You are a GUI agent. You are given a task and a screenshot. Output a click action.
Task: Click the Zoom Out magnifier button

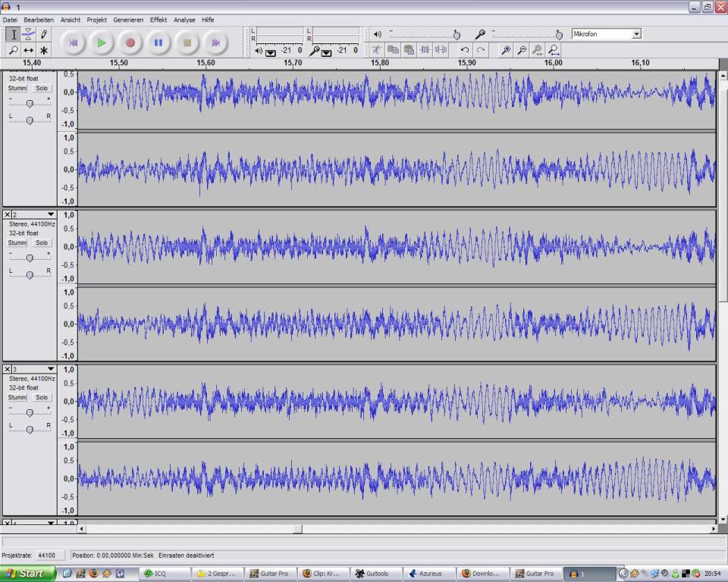[522, 50]
